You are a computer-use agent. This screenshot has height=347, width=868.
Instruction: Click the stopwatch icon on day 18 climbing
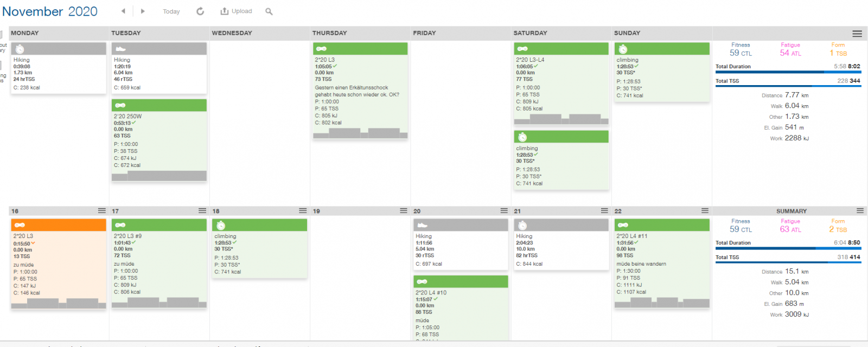[221, 225]
